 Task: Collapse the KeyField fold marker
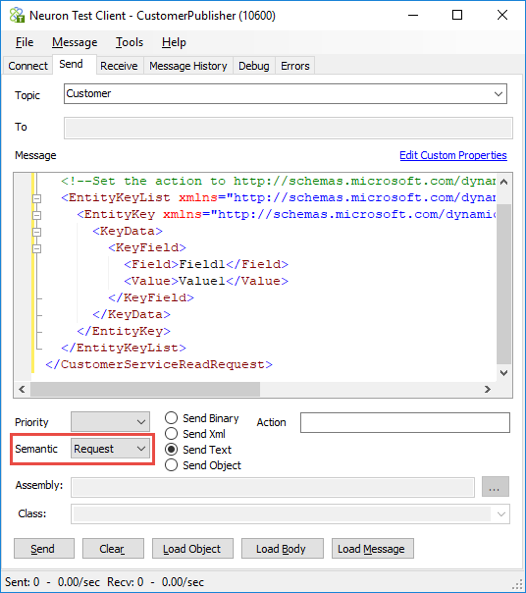pos(37,248)
